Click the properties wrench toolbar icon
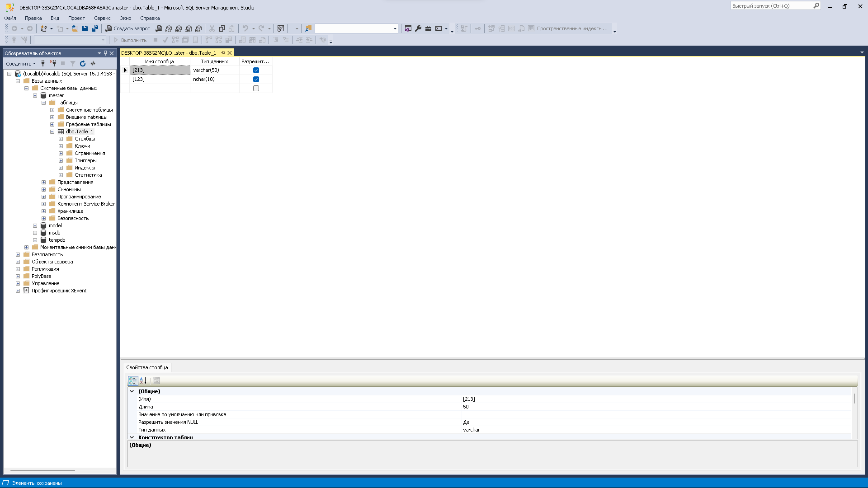The image size is (868, 488). point(418,28)
